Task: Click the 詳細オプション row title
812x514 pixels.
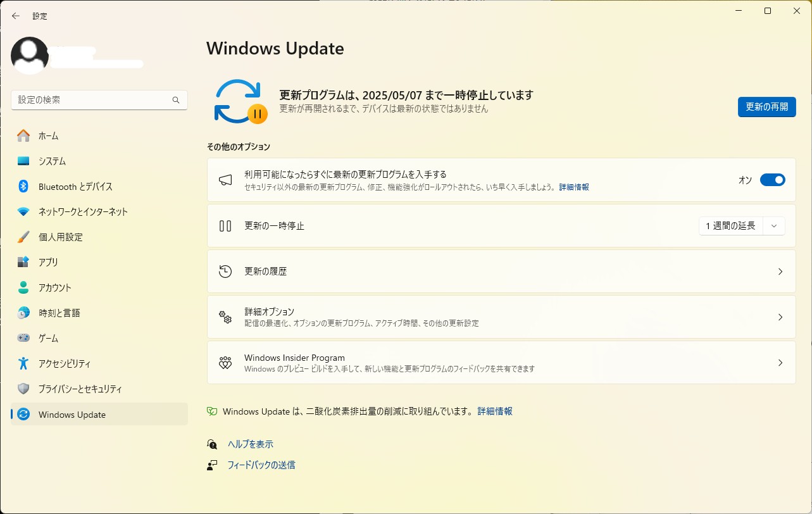Action: coord(270,312)
